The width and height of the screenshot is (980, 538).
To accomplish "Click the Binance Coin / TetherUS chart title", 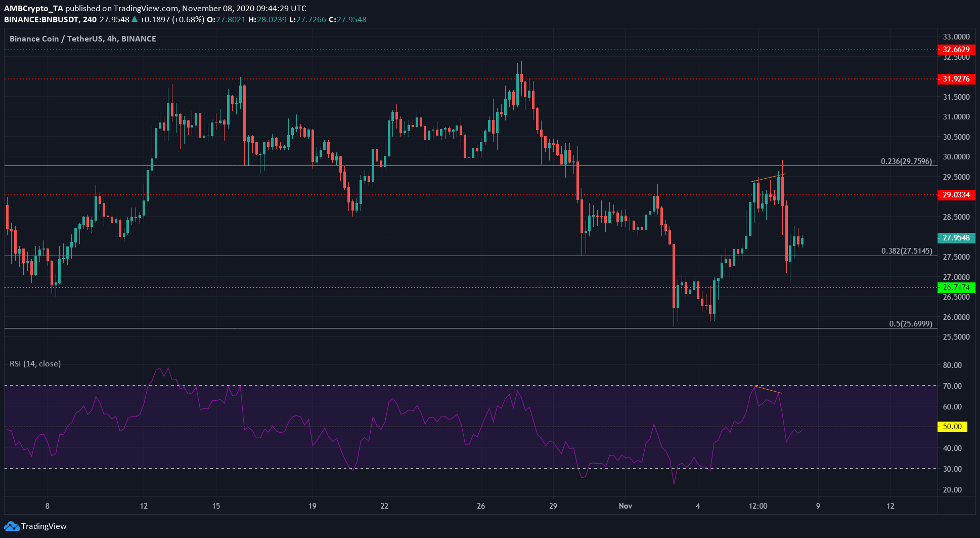I will 83,39.
